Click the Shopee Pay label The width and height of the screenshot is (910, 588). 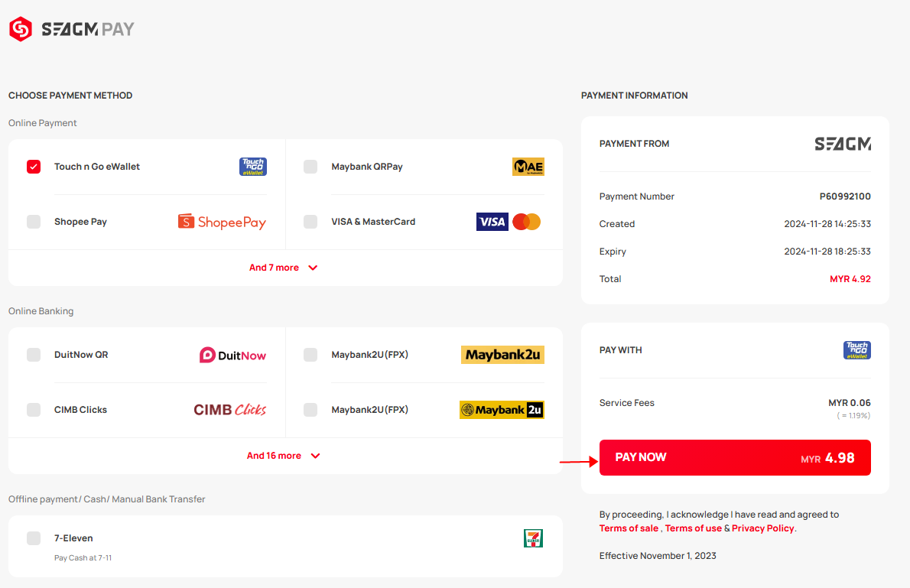tap(80, 222)
